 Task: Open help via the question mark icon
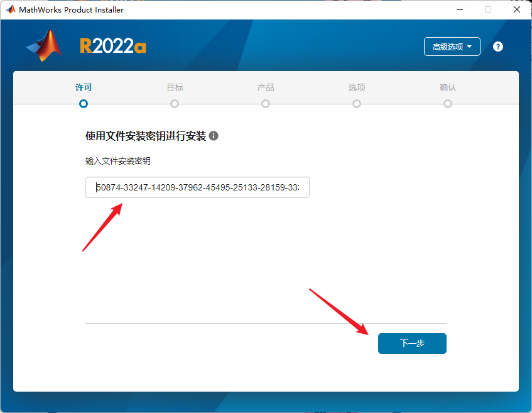coord(498,47)
